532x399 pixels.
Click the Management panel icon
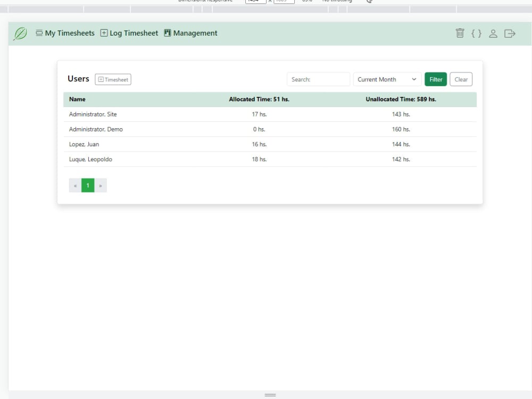click(167, 32)
